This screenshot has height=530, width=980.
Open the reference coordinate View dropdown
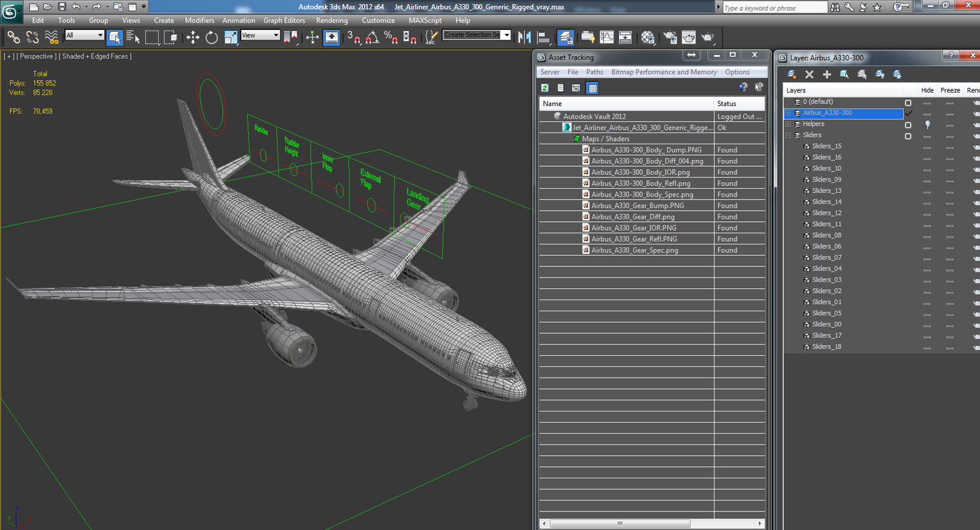pyautogui.click(x=260, y=35)
